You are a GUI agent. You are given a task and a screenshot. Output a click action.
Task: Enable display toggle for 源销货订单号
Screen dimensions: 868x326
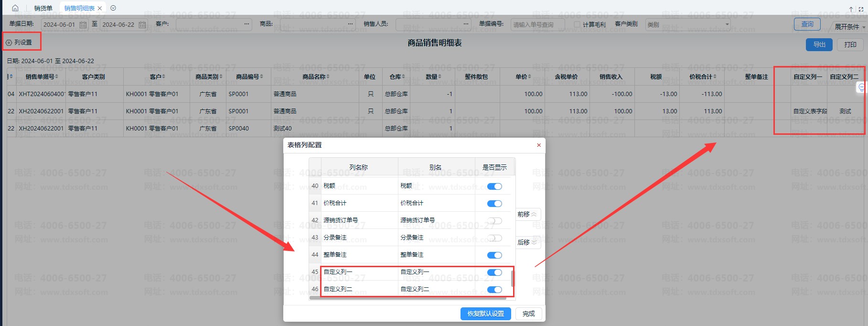494,221
